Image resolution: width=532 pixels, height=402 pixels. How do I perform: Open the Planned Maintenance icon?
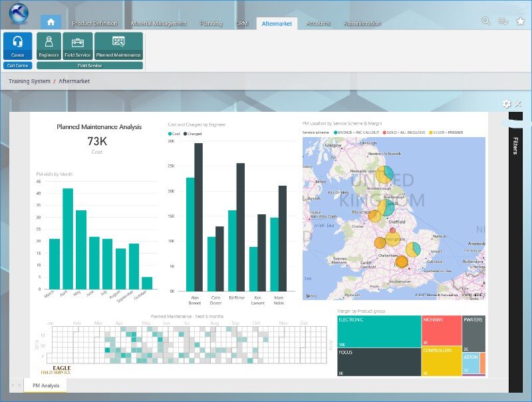[x=118, y=46]
